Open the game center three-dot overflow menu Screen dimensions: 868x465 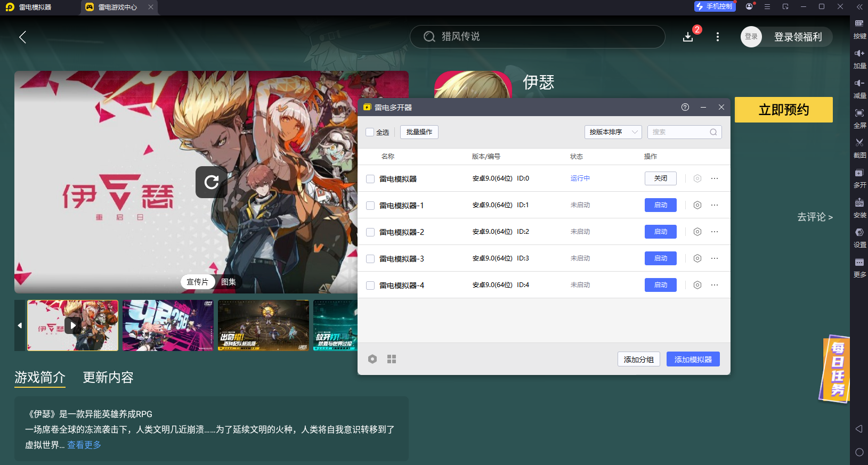(718, 37)
